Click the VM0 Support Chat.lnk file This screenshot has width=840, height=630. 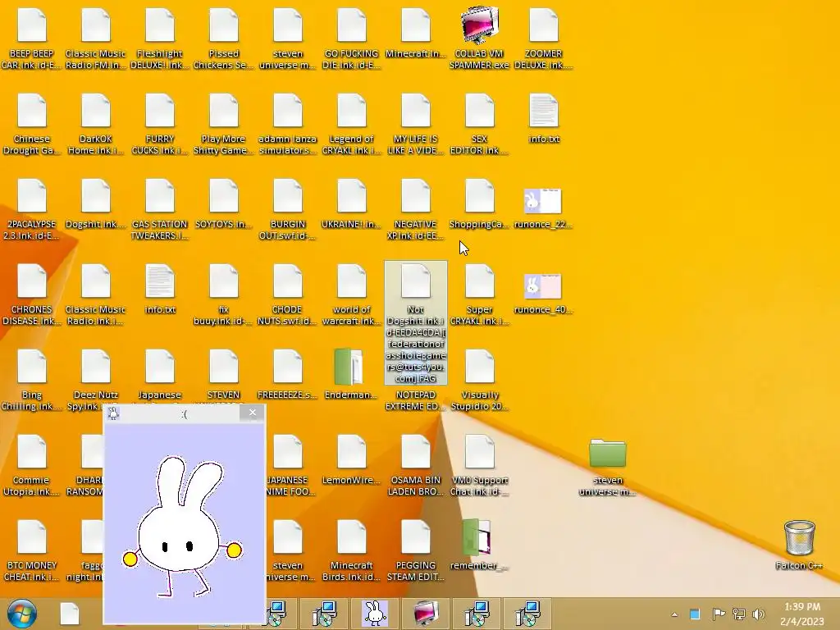coord(479,465)
